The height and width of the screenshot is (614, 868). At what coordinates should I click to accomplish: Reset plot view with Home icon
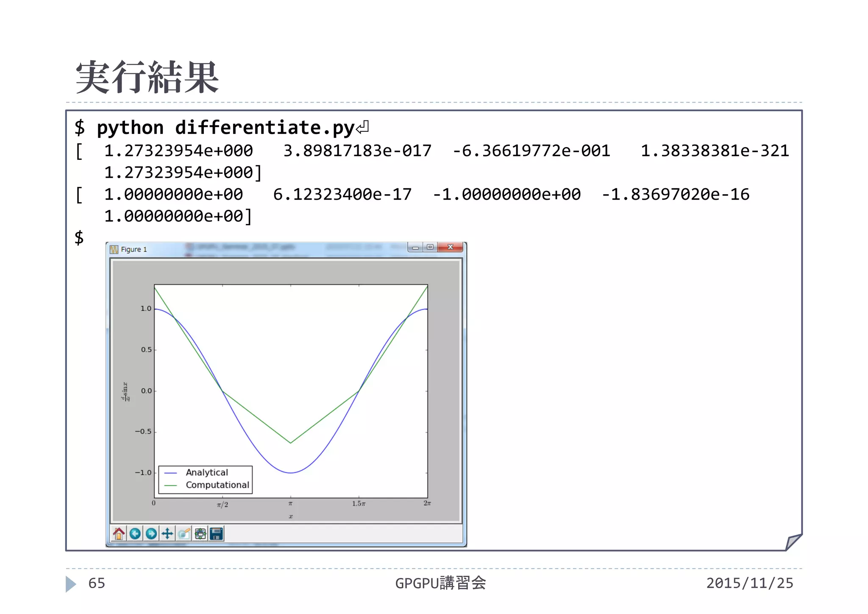coord(119,533)
